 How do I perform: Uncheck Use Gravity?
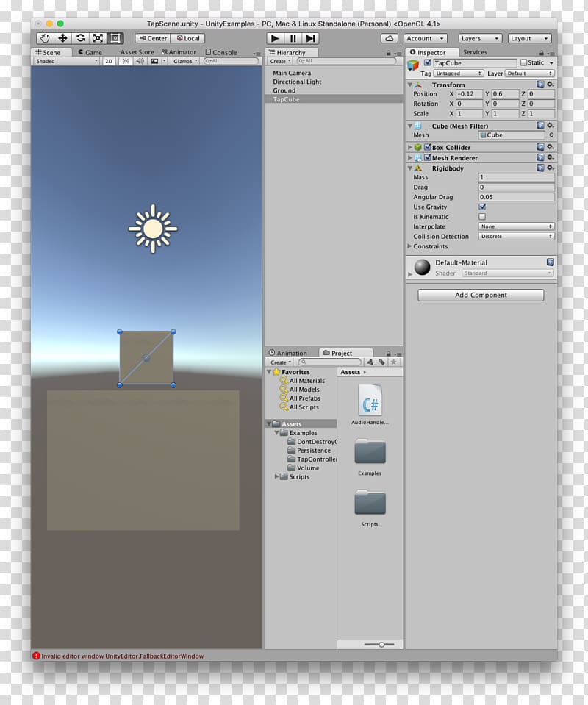[482, 207]
